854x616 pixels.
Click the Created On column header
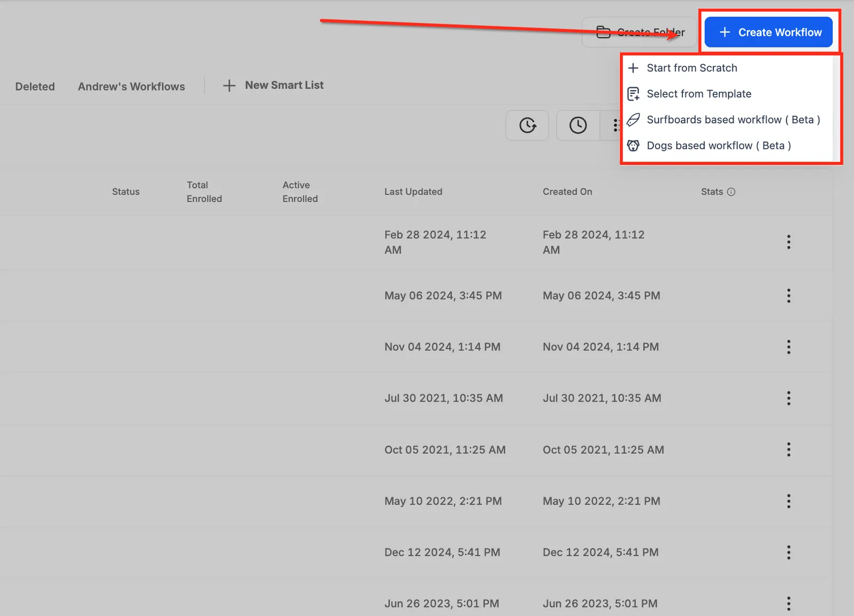coord(567,191)
